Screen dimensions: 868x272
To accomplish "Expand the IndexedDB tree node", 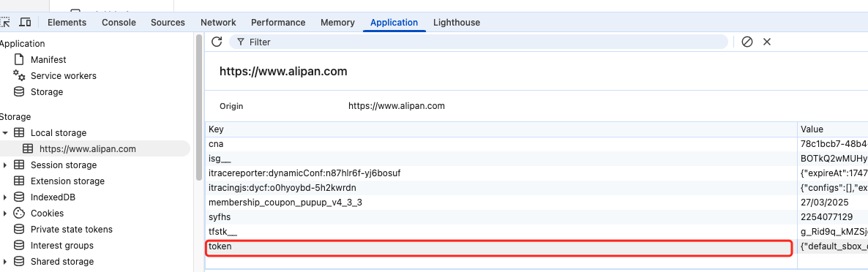I will pyautogui.click(x=5, y=197).
